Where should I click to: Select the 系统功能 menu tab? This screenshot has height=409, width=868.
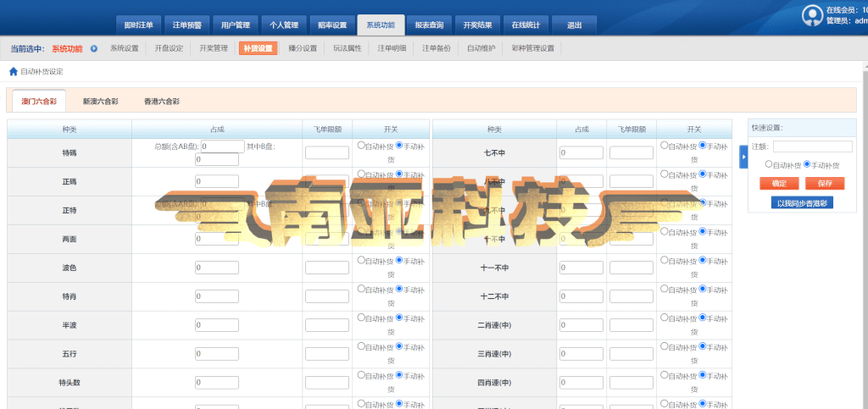pyautogui.click(x=381, y=25)
